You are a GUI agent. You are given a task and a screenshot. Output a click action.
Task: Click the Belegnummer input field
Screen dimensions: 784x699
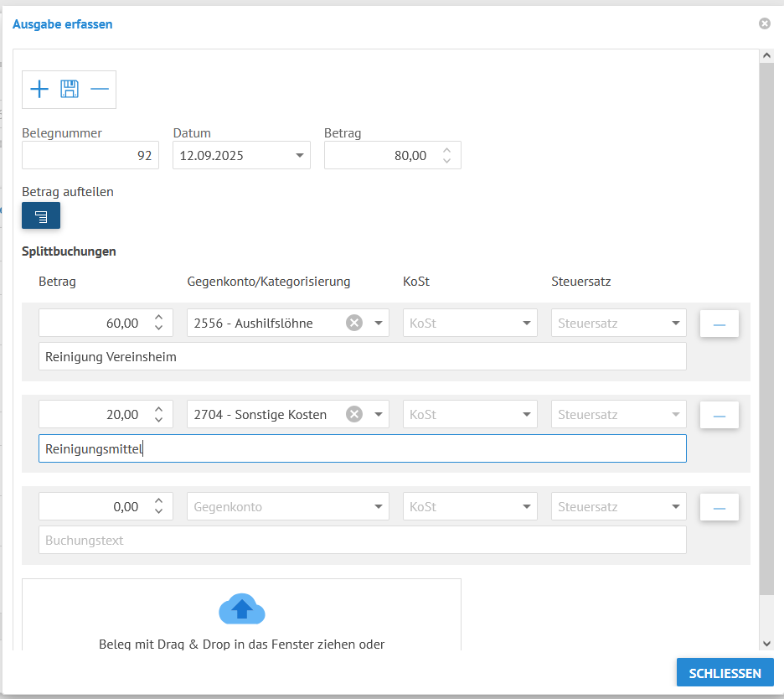[90, 156]
